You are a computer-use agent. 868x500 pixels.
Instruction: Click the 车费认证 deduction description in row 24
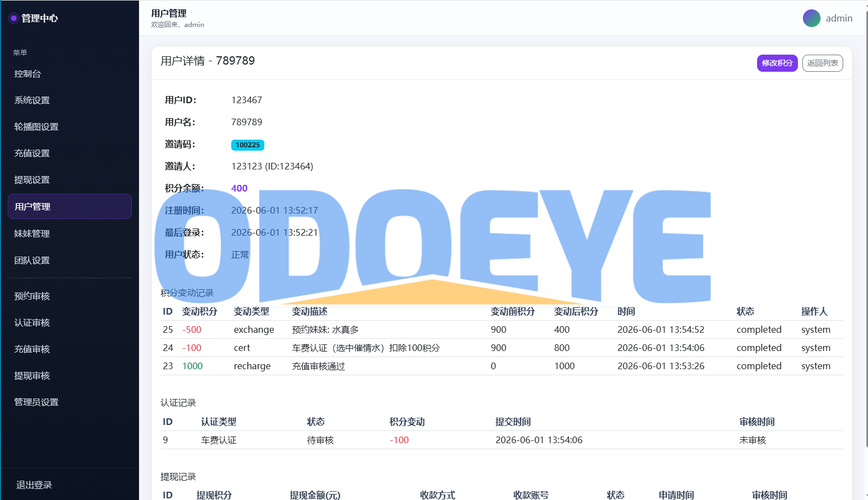[x=366, y=348]
